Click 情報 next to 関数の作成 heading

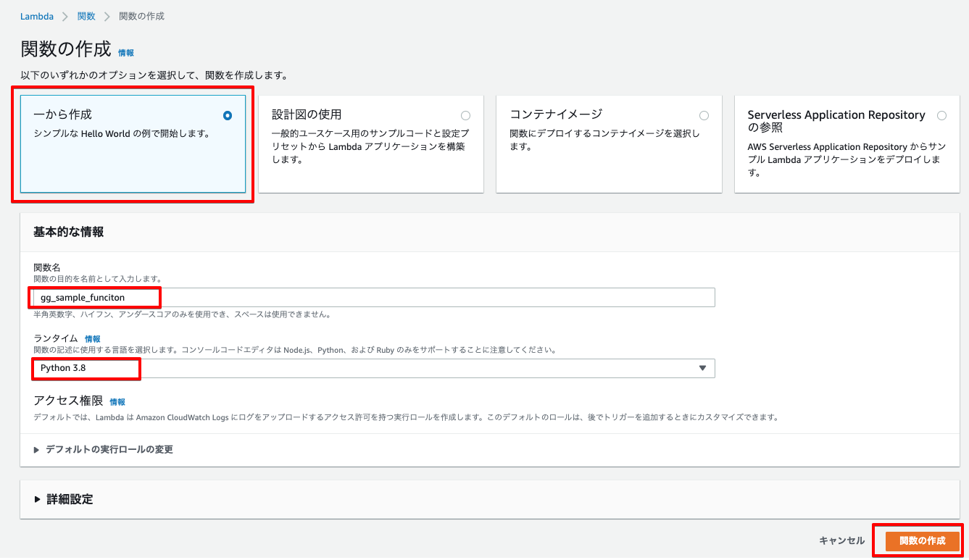click(x=126, y=53)
